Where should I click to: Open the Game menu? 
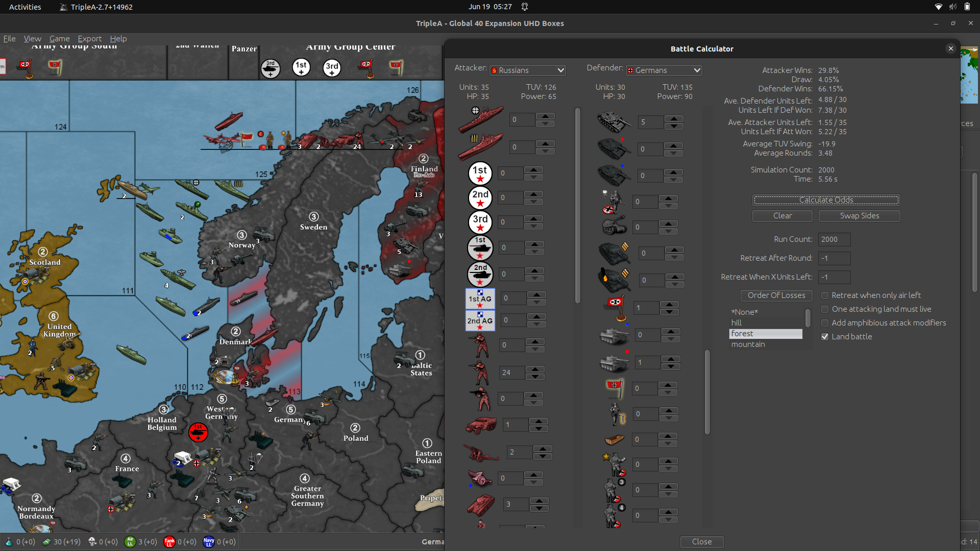(59, 39)
